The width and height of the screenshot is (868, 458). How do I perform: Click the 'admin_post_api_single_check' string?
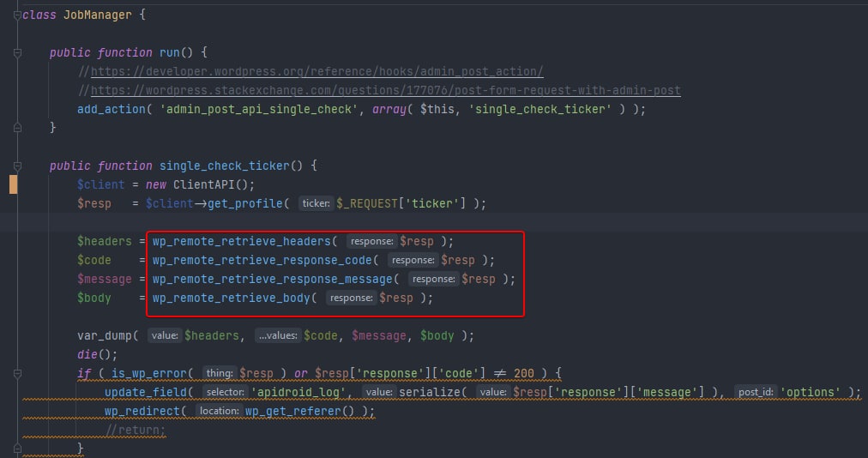(x=259, y=109)
